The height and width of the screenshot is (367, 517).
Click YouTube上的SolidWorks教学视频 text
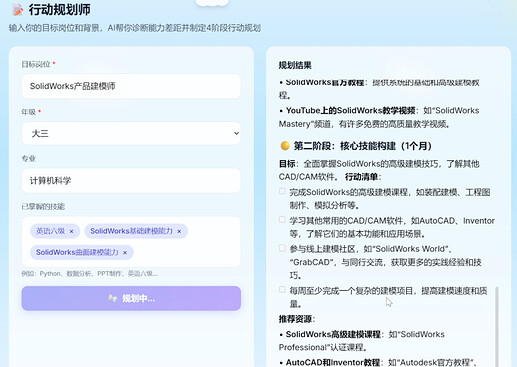point(350,111)
